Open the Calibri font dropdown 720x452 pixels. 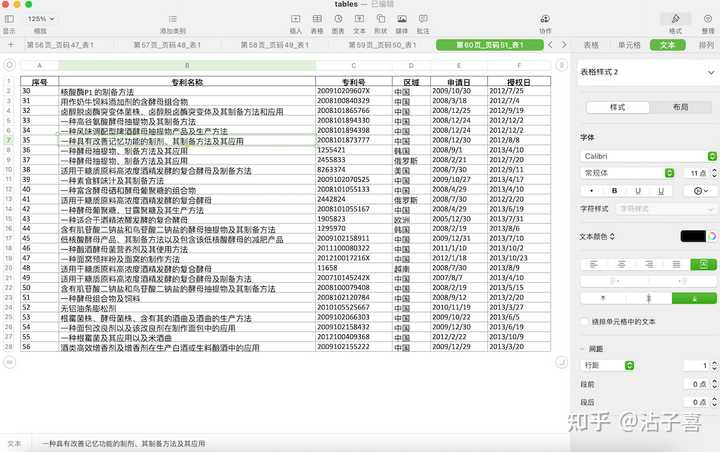pyautogui.click(x=648, y=156)
